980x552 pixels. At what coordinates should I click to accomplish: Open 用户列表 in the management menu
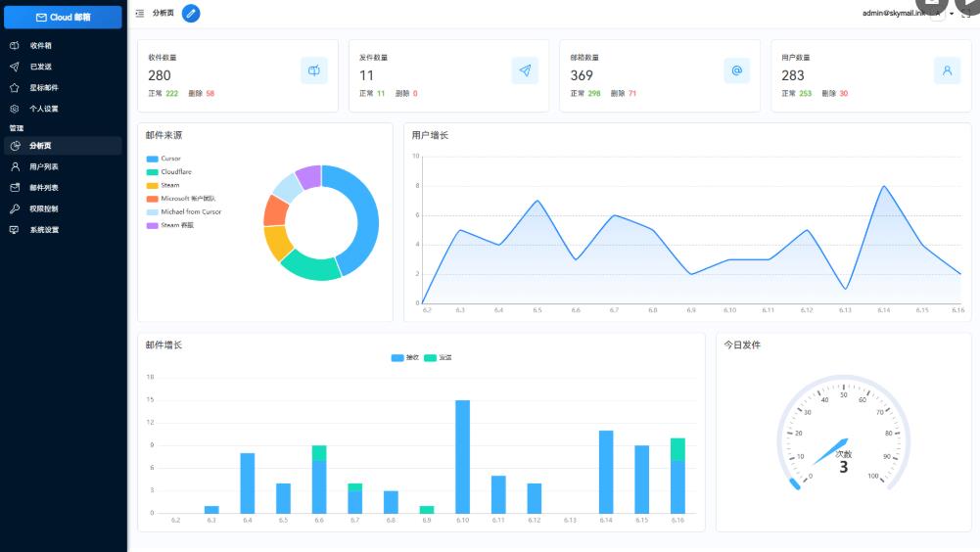[43, 167]
